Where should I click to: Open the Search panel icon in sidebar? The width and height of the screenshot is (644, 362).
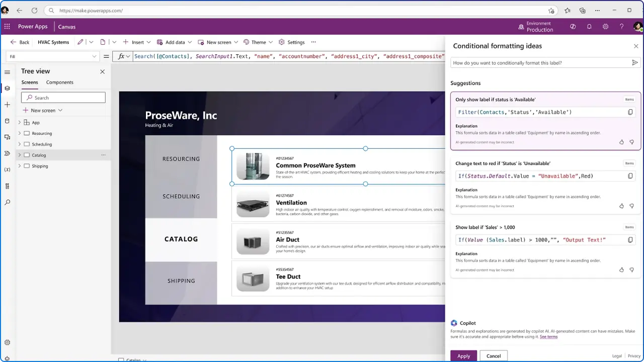[7, 202]
